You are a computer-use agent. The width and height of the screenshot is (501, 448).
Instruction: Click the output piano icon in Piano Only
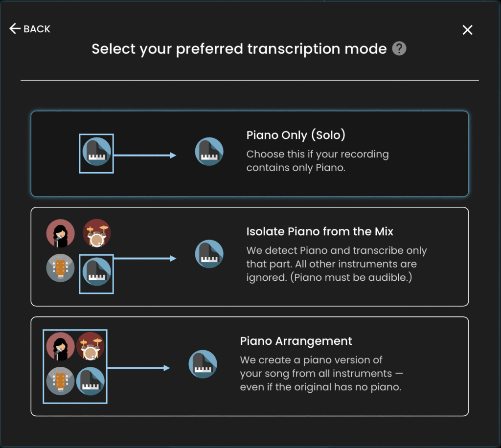coord(209,151)
